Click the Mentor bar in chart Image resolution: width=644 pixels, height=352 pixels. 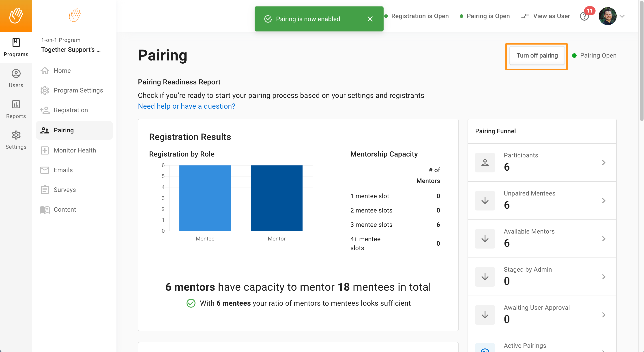(x=277, y=198)
